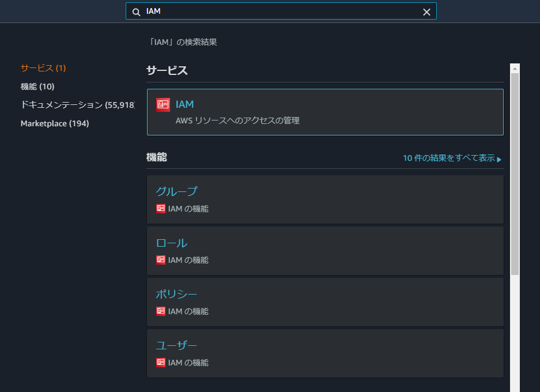Click 'IAM の機能' text under ポリシー

click(x=188, y=311)
